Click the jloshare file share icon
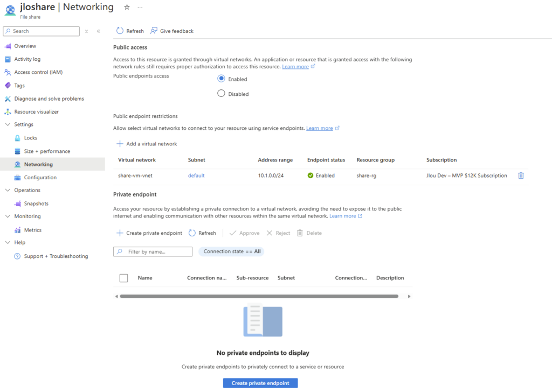This screenshot has width=552, height=392. click(10, 10)
